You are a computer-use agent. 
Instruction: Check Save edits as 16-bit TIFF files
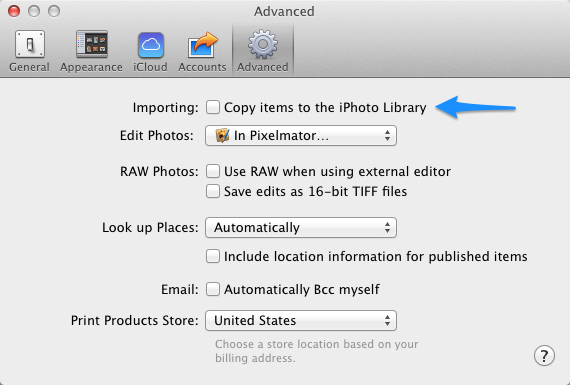213,191
